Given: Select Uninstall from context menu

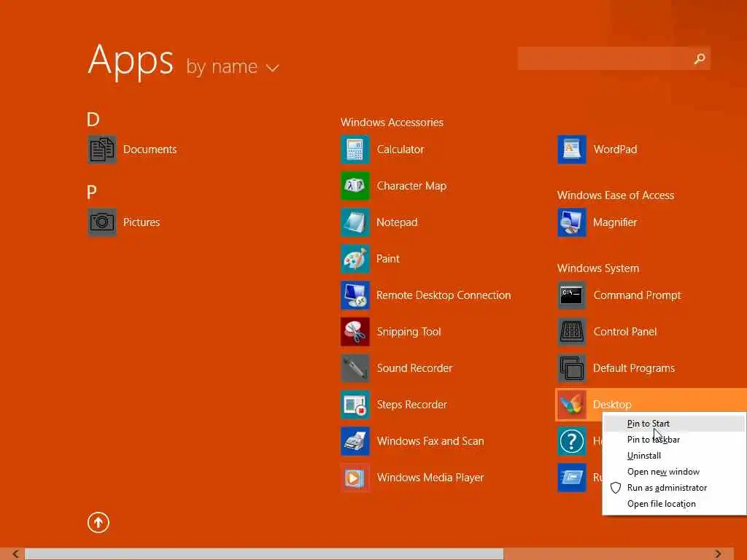Looking at the screenshot, I should click(674, 456).
